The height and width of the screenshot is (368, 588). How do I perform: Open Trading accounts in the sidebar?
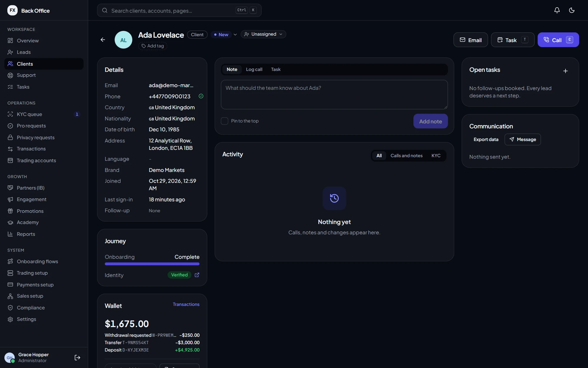coord(44,160)
